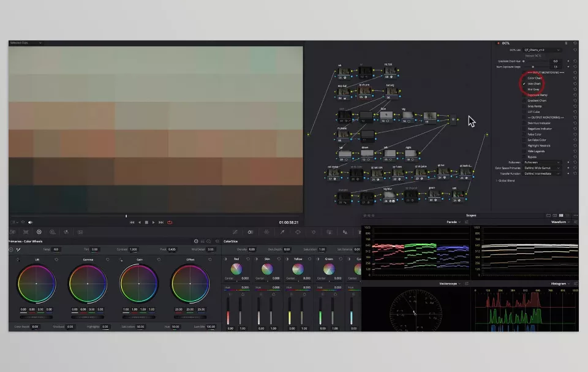Image resolution: width=588 pixels, height=372 pixels.
Task: Play the clip in reverse
Action: (140, 222)
